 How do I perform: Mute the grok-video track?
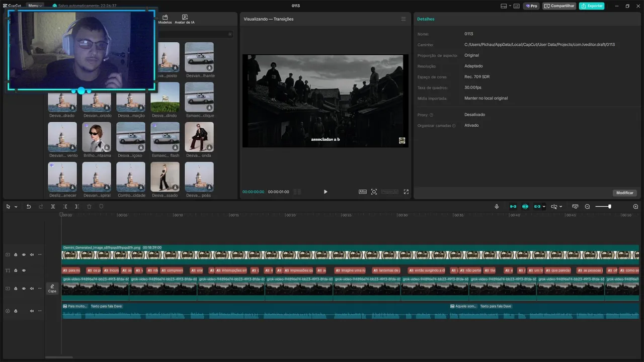(x=32, y=289)
